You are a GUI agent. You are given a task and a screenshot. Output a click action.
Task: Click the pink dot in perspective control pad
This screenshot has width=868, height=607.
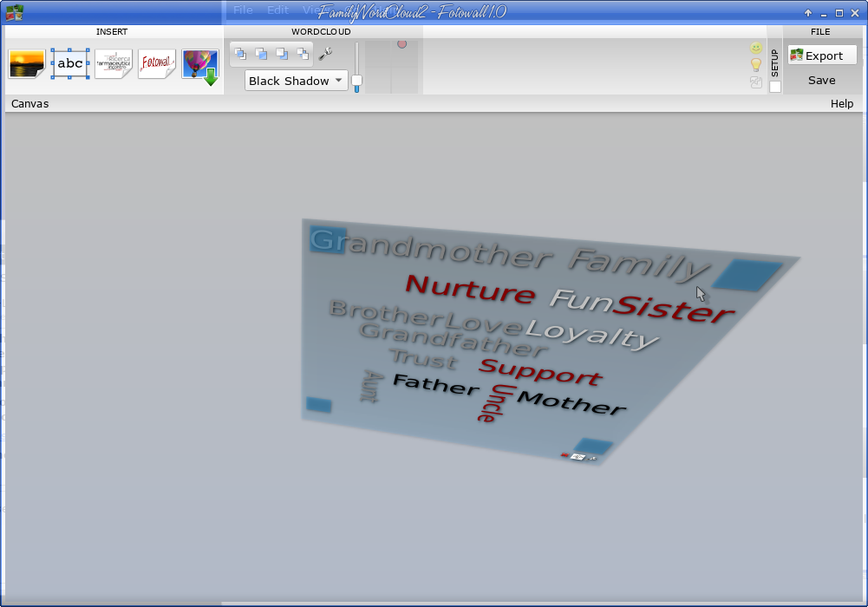[x=401, y=44]
